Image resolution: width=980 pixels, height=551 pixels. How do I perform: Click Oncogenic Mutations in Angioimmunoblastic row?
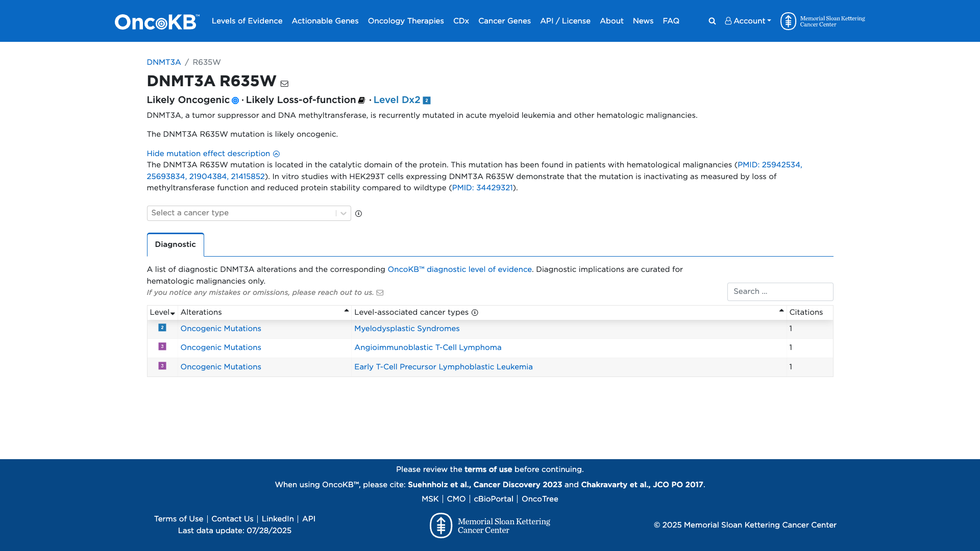point(220,347)
